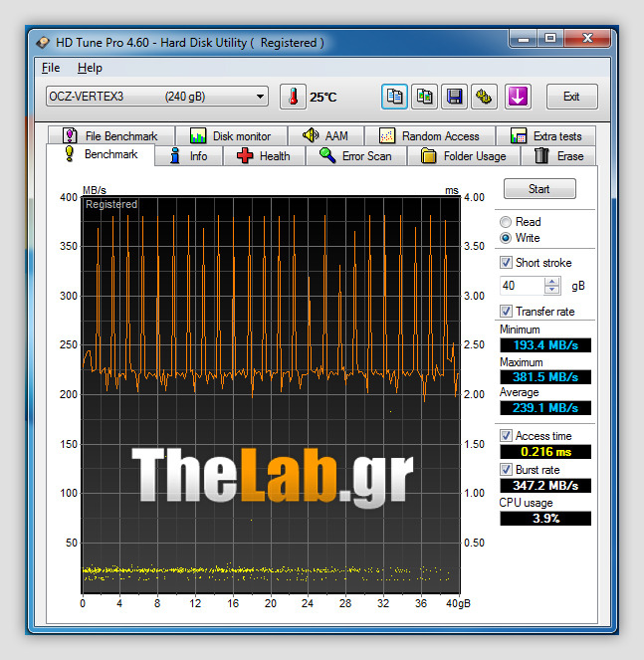This screenshot has width=644, height=660.
Task: Close the HD Tune Pro window
Action: tap(587, 39)
